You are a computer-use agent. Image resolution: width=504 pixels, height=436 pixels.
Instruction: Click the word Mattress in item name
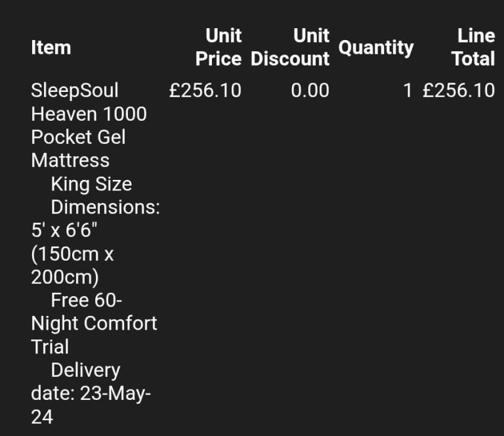point(70,160)
